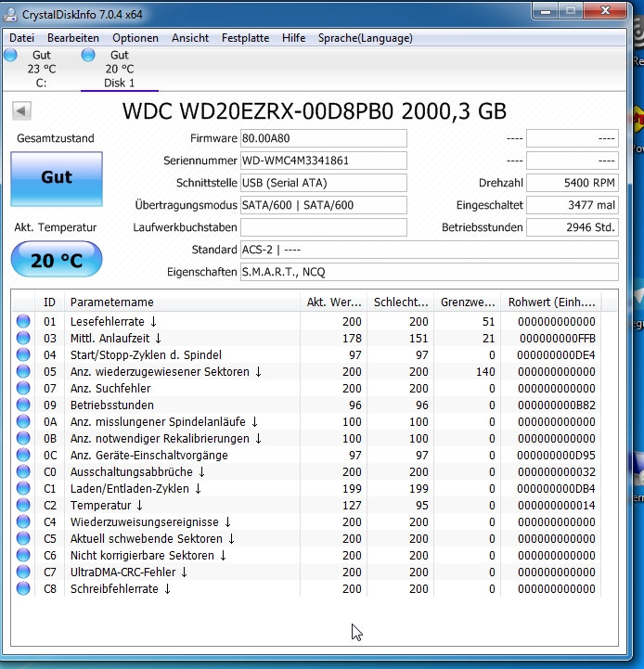Screen dimensions: 644x669
Task: Click the status icon for Anz. Suchfehler row
Action: pos(23,388)
